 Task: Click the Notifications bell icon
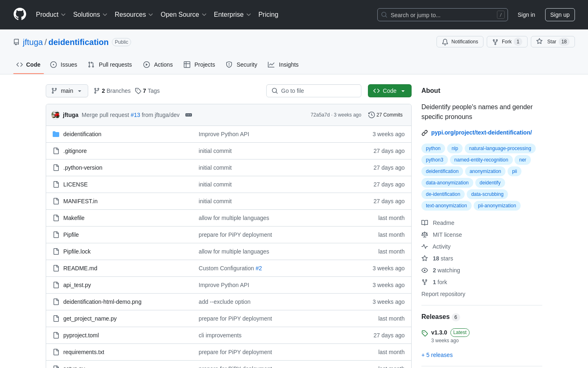pyautogui.click(x=445, y=42)
